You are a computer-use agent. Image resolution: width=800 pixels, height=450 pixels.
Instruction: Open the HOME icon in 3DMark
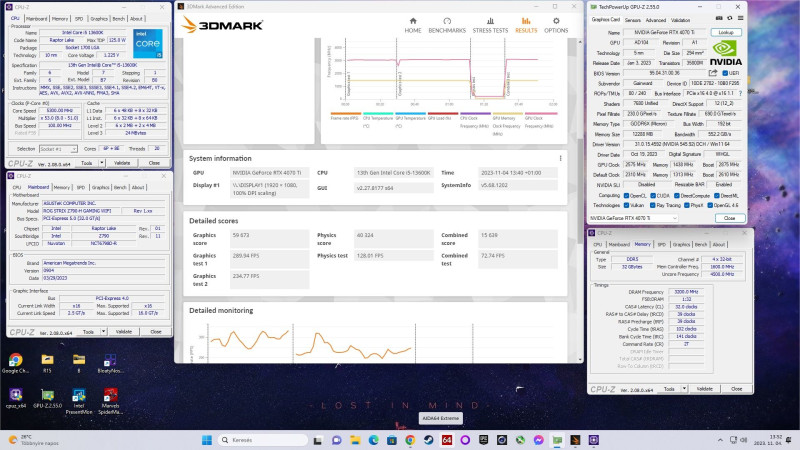413,21
